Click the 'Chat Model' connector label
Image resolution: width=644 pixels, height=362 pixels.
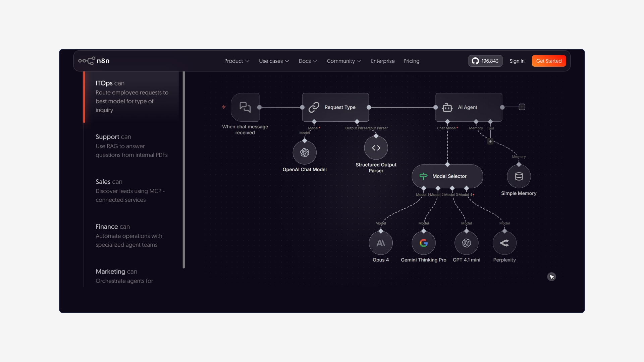pyautogui.click(x=447, y=128)
